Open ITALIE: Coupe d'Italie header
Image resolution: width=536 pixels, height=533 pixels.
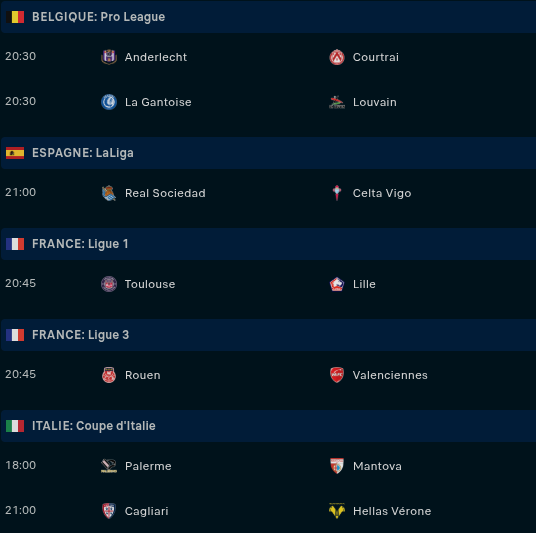[268, 426]
